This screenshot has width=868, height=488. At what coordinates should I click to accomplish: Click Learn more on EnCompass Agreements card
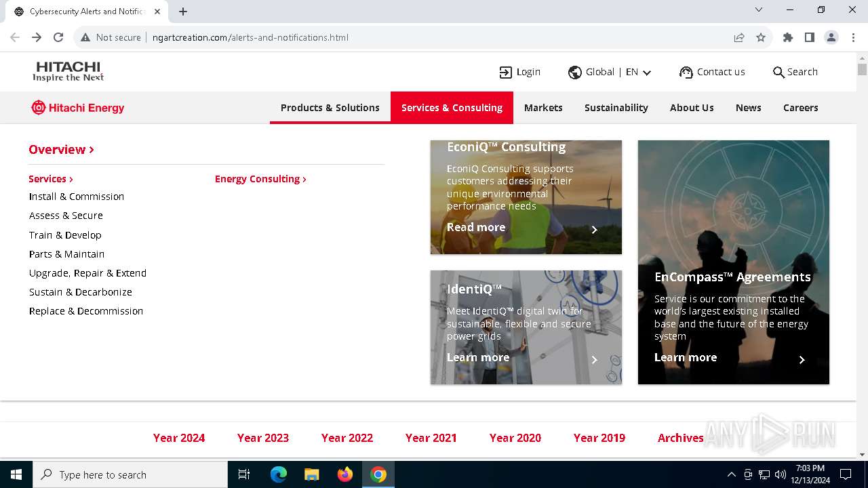686,358
